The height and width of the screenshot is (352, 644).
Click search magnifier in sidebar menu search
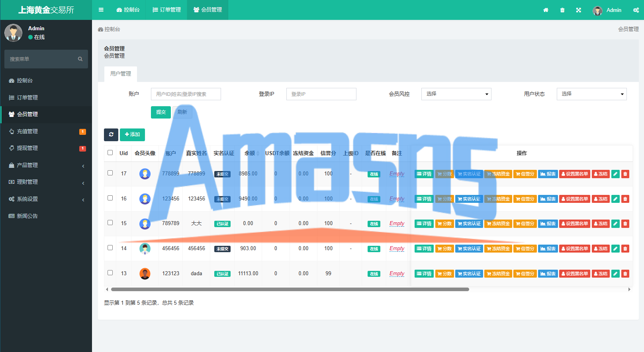click(80, 59)
